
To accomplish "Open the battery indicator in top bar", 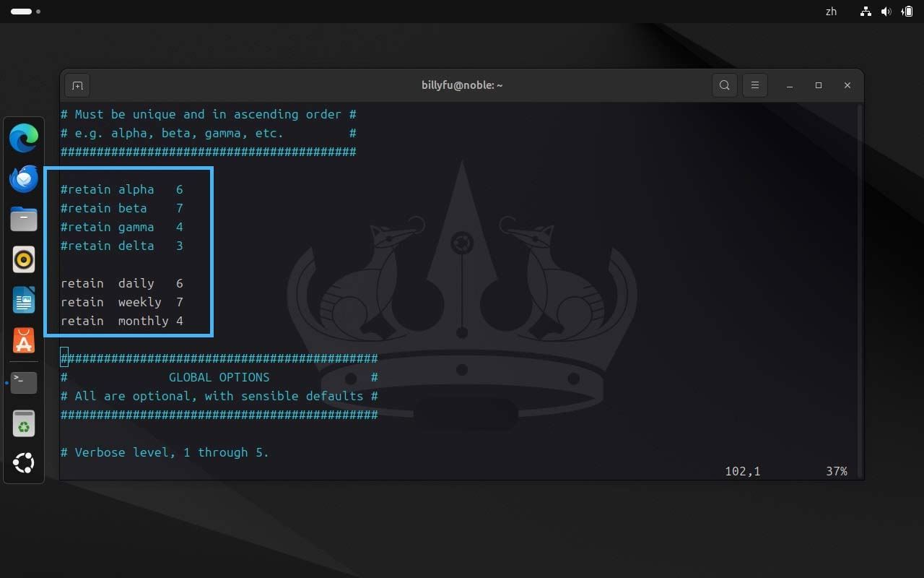I will [907, 12].
